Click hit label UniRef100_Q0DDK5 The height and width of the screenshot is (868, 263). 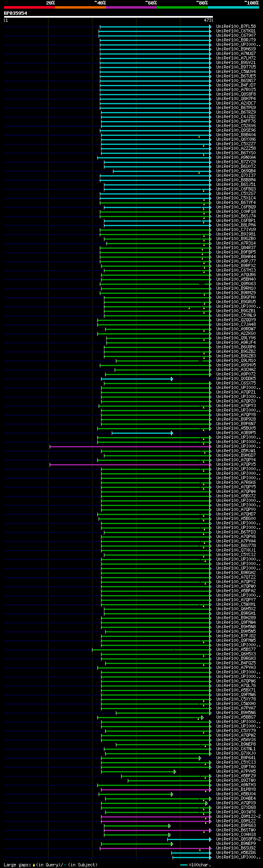pyautogui.click(x=236, y=378)
